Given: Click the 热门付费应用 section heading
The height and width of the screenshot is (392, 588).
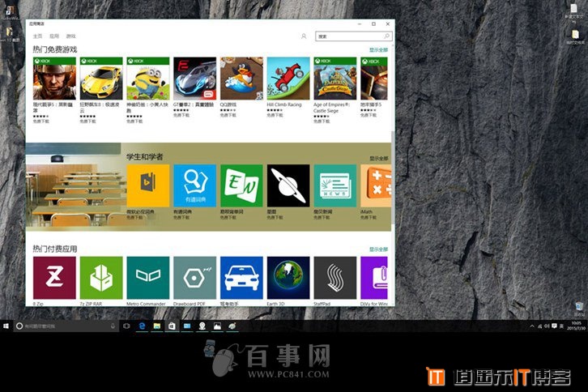Looking at the screenshot, I should (x=55, y=249).
